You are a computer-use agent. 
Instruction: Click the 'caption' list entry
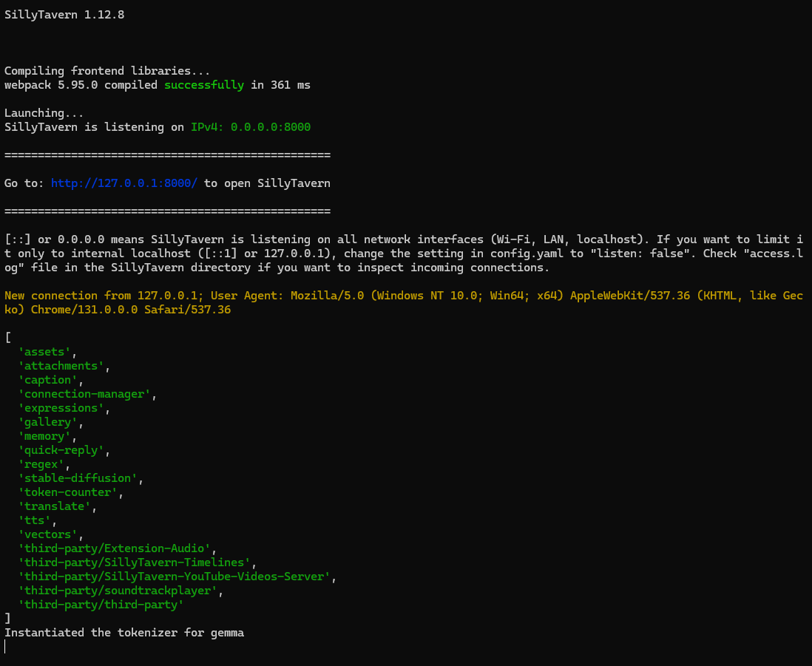47,380
